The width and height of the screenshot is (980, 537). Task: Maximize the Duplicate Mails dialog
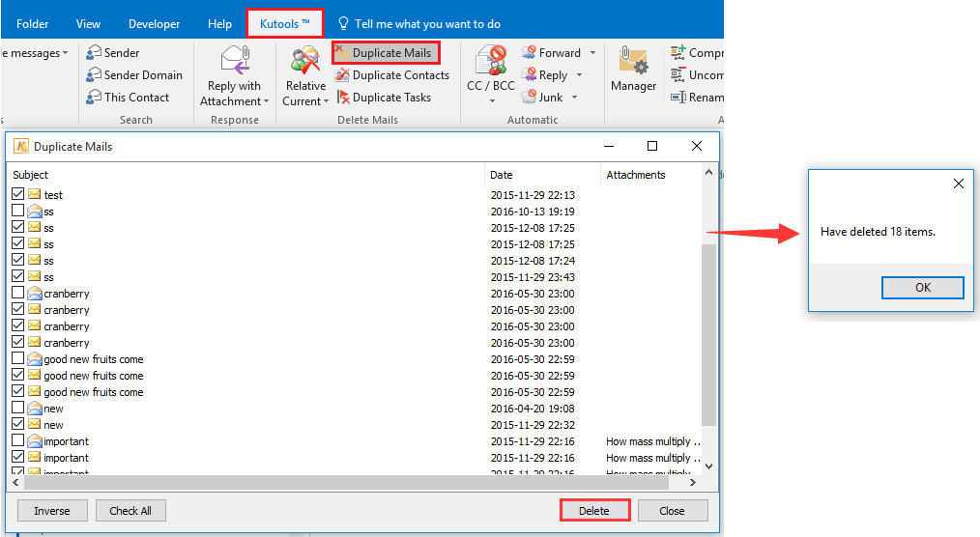coord(651,146)
